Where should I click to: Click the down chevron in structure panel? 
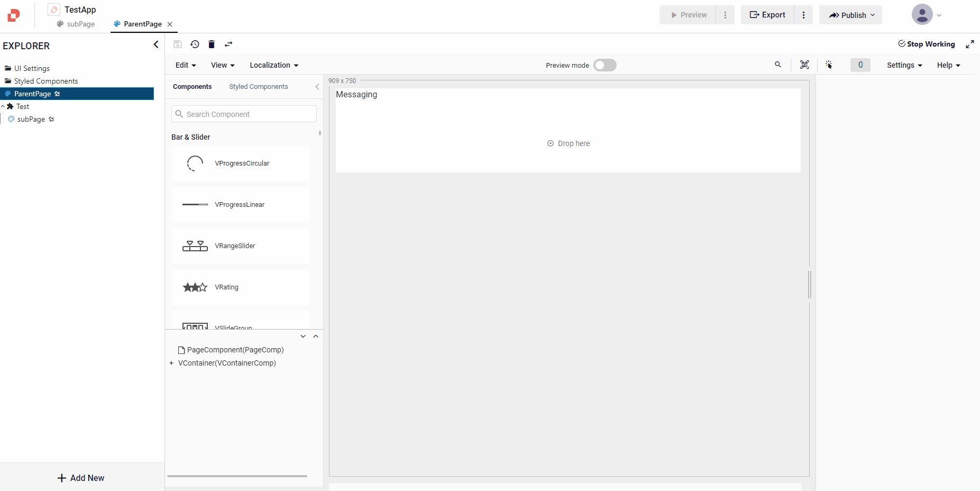point(303,337)
